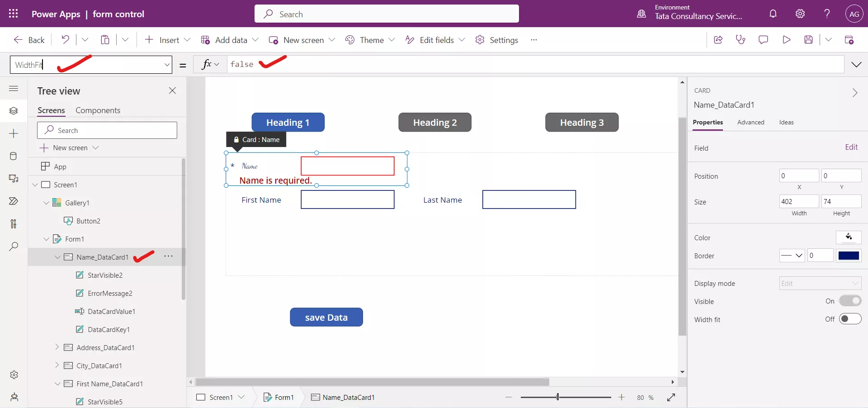Open the Components tab in Tree view

pyautogui.click(x=98, y=110)
